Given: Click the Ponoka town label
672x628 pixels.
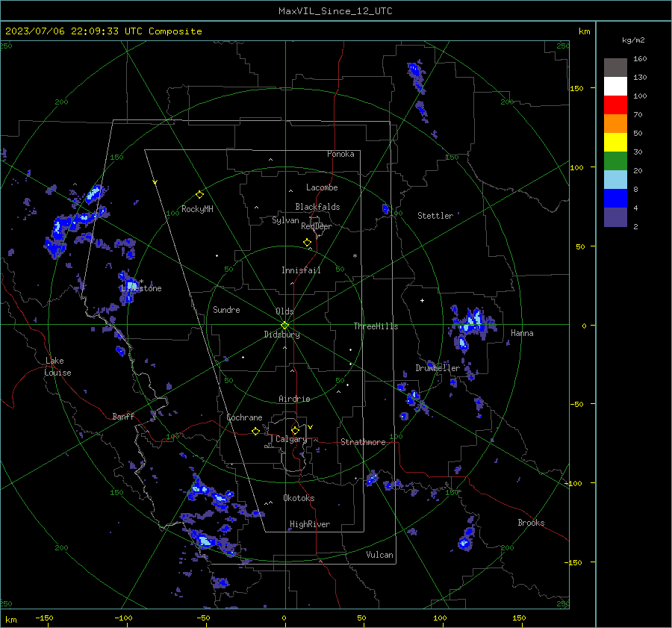Looking at the screenshot, I should coord(340,154).
